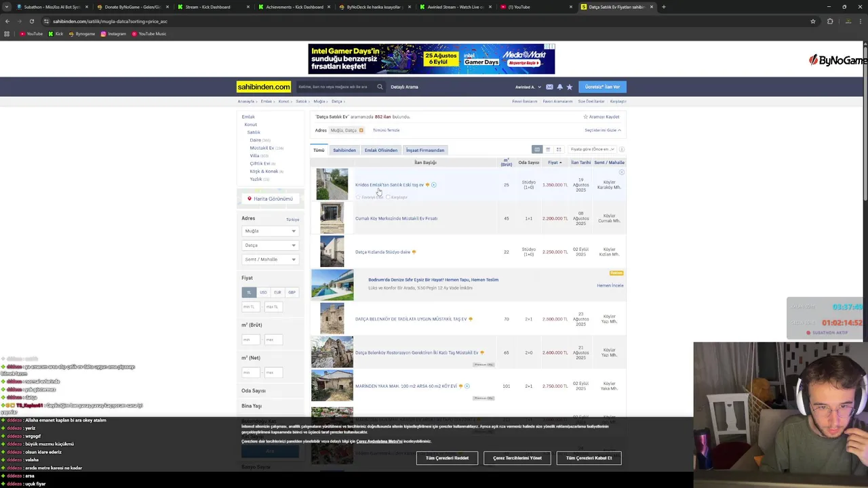
Task: Open YouTube bookmark in bookmarks bar
Action: point(31,34)
